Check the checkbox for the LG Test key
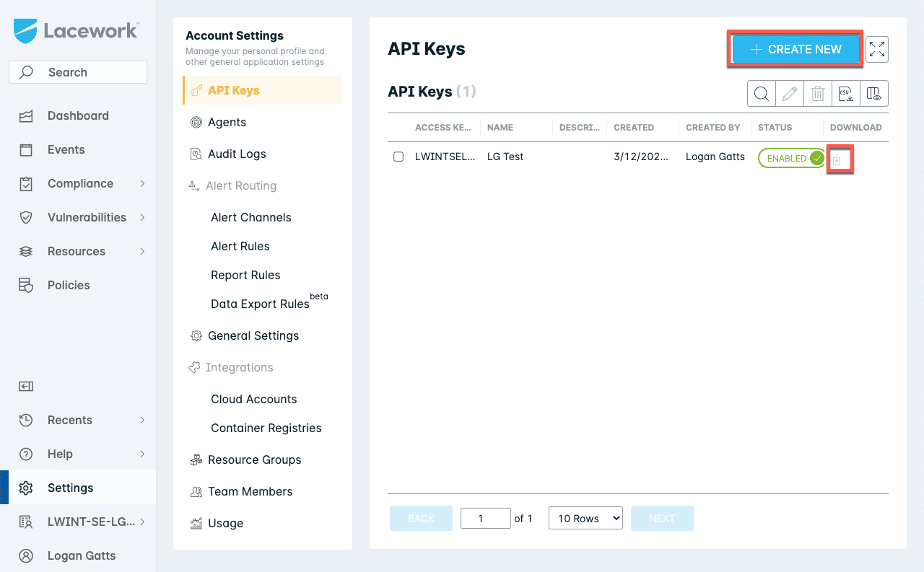 point(398,157)
